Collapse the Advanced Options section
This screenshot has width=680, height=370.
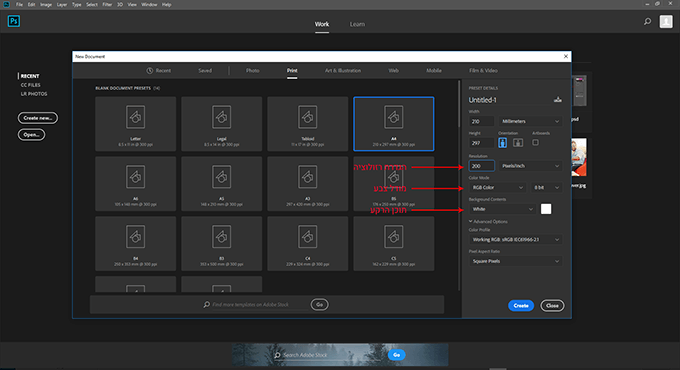488,222
